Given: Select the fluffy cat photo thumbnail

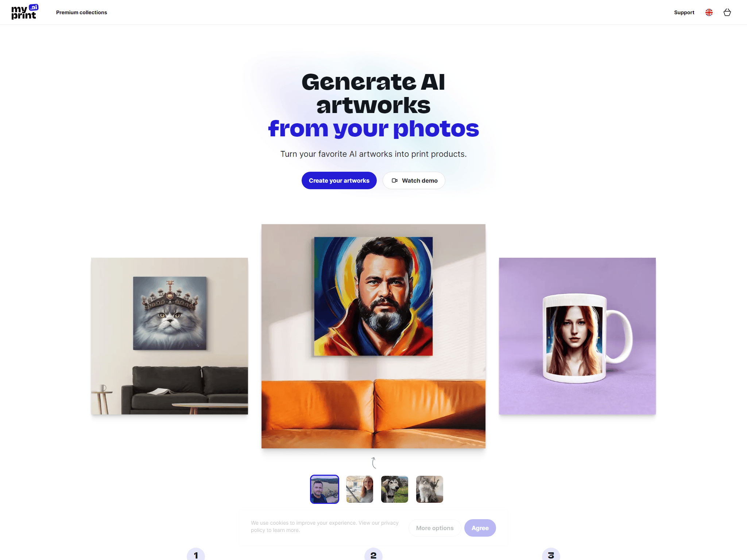Looking at the screenshot, I should click(x=430, y=489).
